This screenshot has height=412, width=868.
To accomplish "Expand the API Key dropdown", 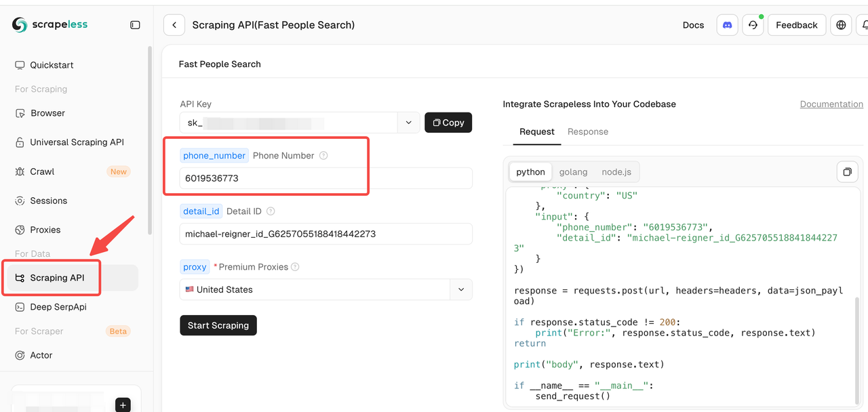I will [x=408, y=123].
